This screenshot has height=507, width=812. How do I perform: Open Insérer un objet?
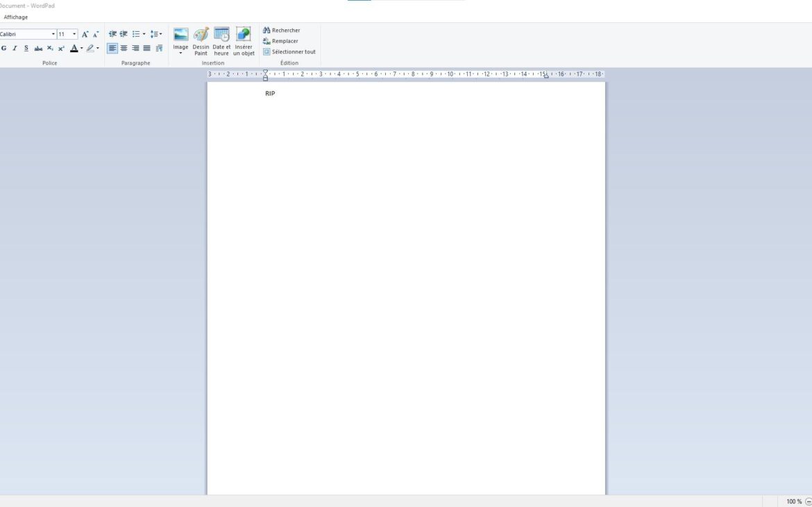(243, 42)
